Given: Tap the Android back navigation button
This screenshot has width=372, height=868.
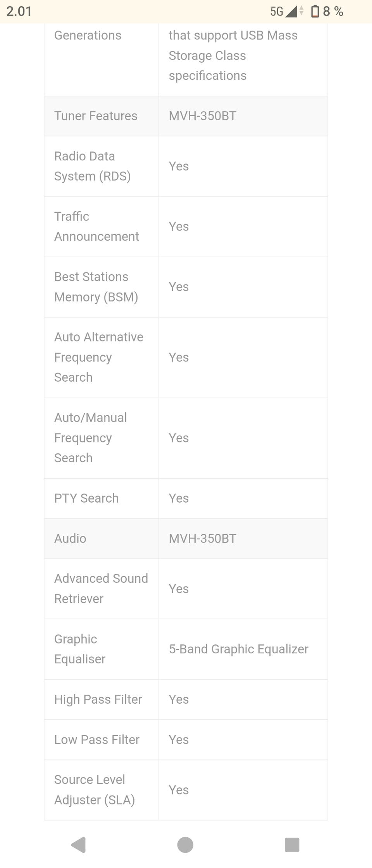Looking at the screenshot, I should pyautogui.click(x=79, y=845).
